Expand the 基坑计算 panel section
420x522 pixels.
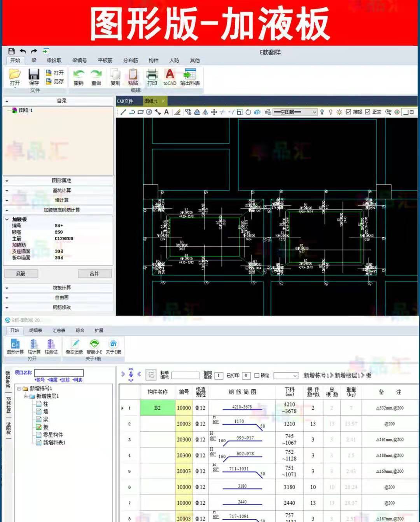(58, 190)
